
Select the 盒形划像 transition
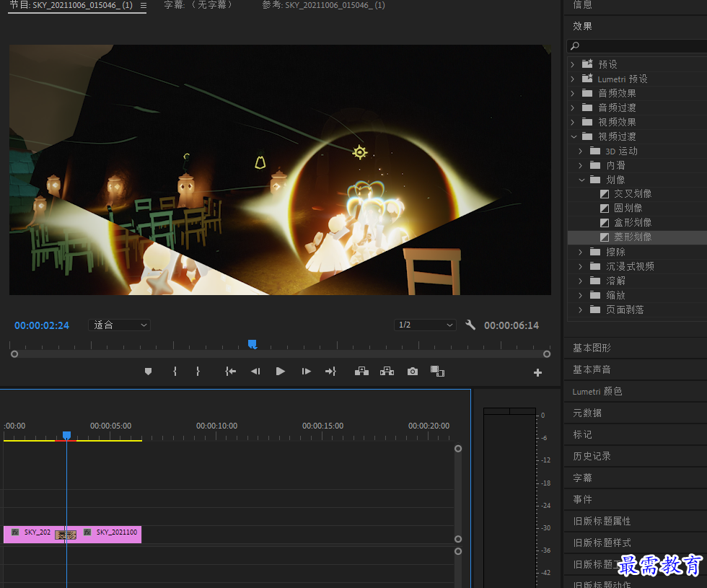coord(633,223)
